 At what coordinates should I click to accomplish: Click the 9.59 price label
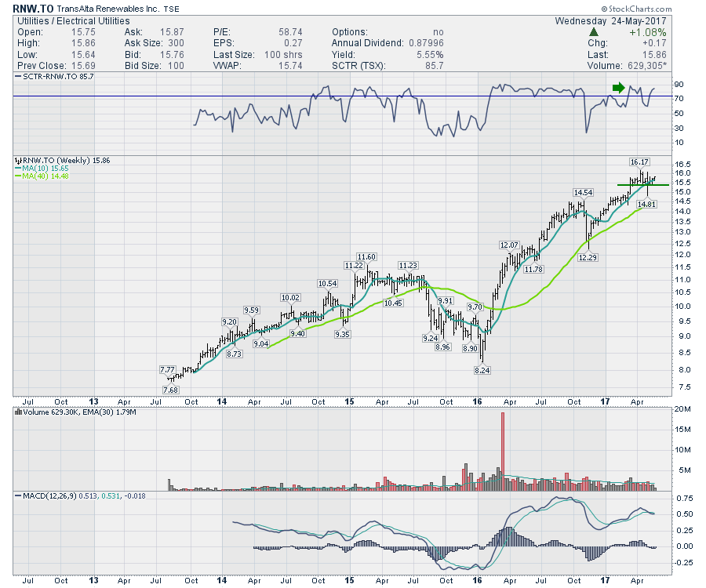pyautogui.click(x=252, y=310)
